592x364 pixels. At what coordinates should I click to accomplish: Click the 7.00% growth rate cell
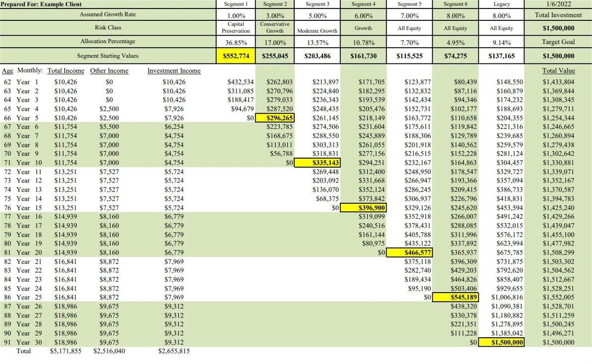[x=409, y=16]
